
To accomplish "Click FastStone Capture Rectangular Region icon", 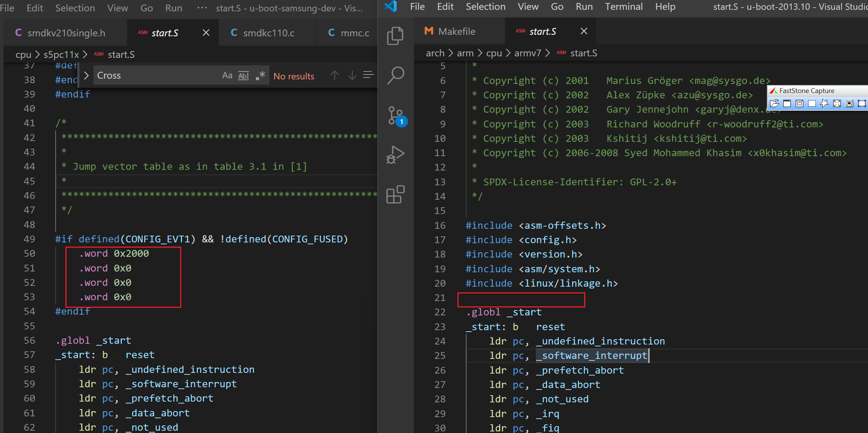I will [812, 103].
